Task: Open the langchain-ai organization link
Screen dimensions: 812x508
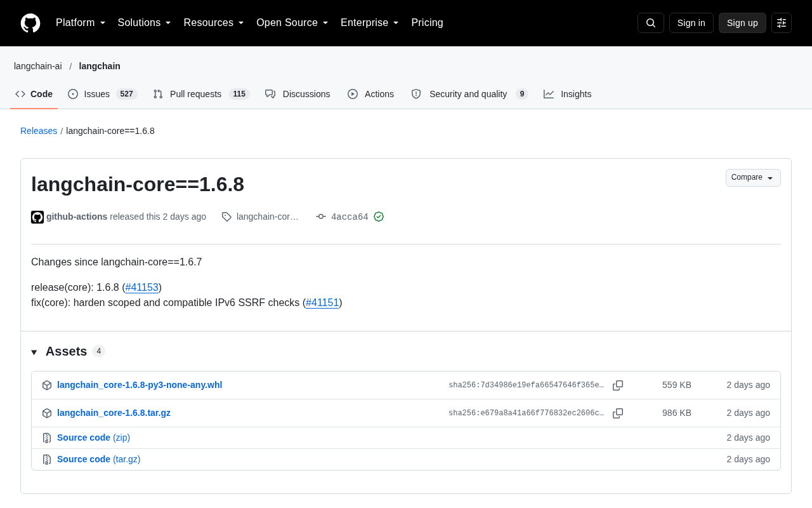Action: 38,66
